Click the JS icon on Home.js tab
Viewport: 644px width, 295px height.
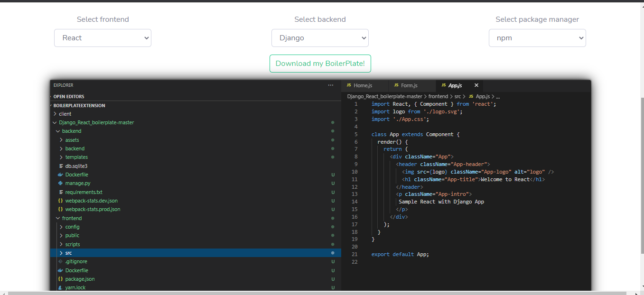(349, 85)
